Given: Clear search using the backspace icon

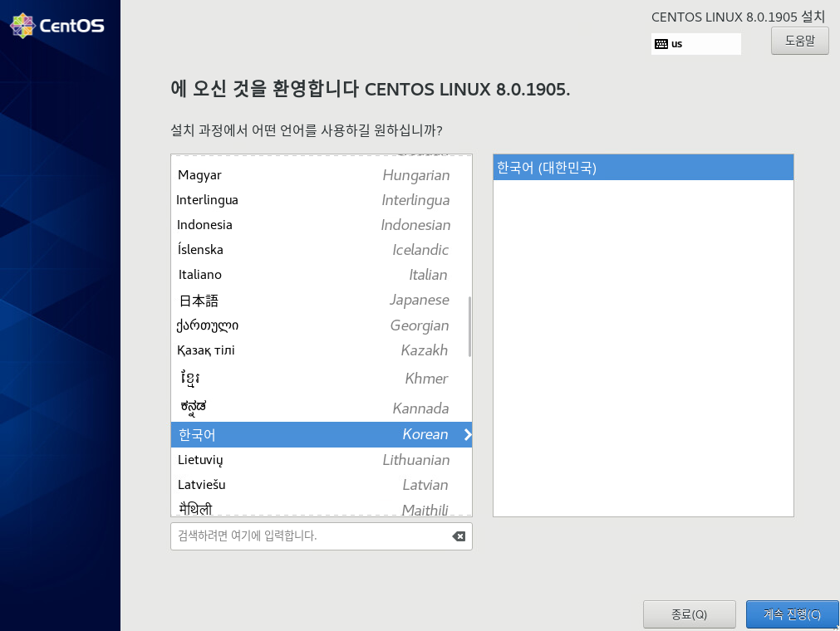Looking at the screenshot, I should [x=459, y=536].
